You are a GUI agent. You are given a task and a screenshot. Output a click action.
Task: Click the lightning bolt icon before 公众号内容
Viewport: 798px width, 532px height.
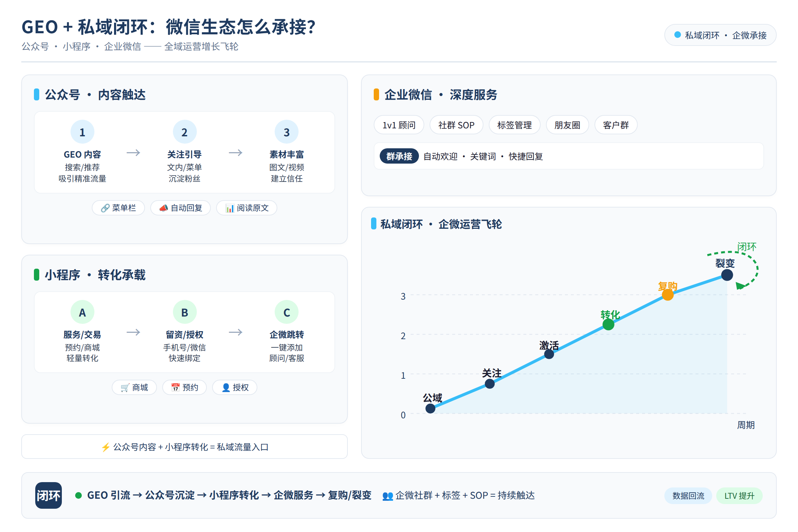point(105,447)
